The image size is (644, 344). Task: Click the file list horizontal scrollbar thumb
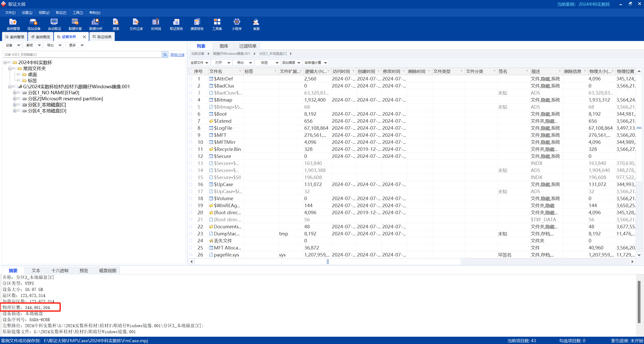(x=328, y=262)
